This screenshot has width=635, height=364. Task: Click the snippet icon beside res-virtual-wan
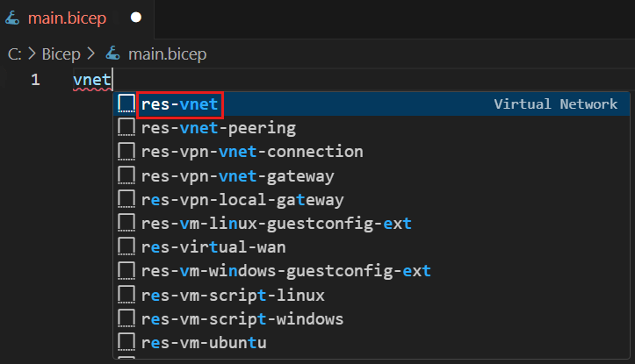(126, 247)
